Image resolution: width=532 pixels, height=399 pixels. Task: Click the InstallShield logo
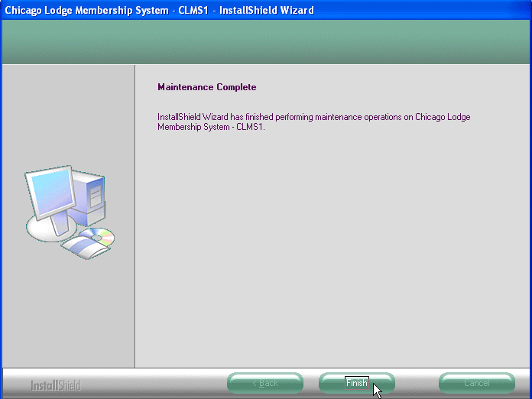[x=55, y=384]
